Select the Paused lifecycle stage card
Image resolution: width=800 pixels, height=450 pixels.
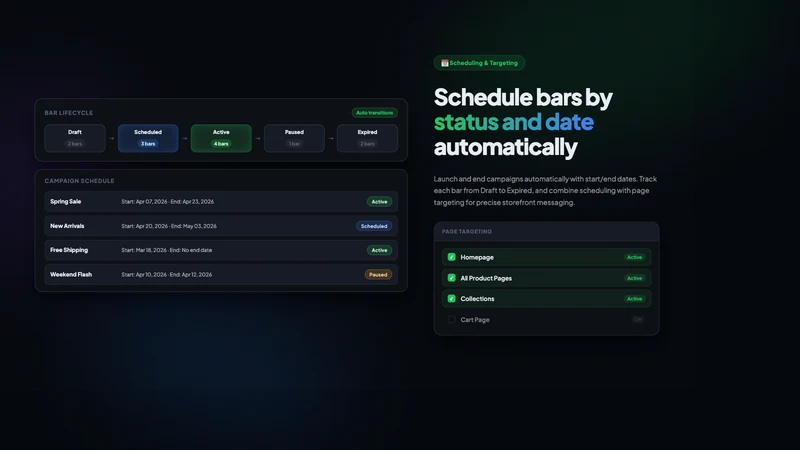click(x=294, y=138)
